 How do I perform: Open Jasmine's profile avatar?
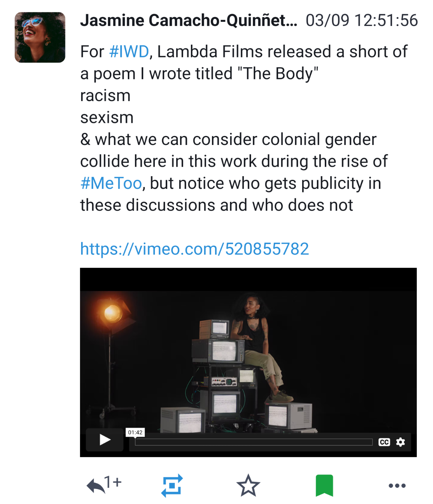40,37
